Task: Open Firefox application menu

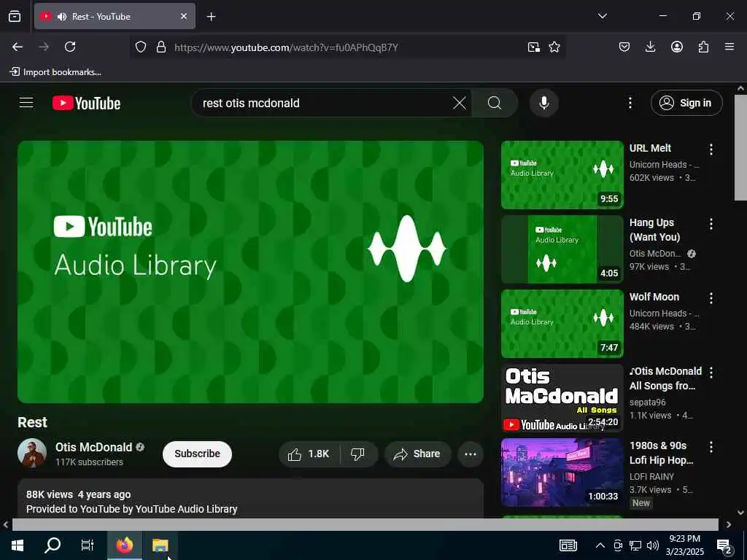Action: [x=729, y=47]
